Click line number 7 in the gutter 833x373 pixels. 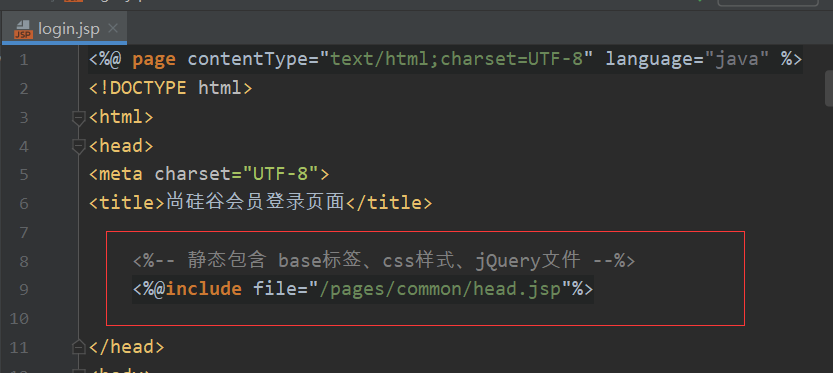23,232
